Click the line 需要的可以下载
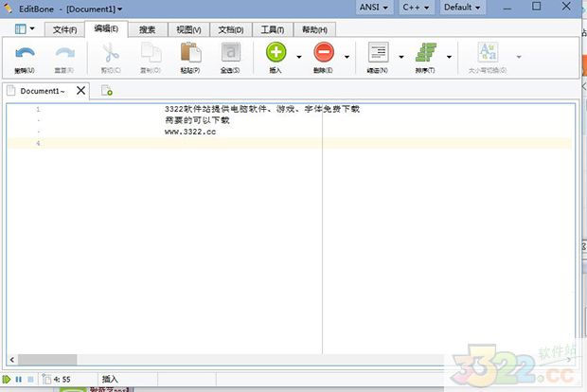Viewport: 587px width, 392px height. click(197, 120)
